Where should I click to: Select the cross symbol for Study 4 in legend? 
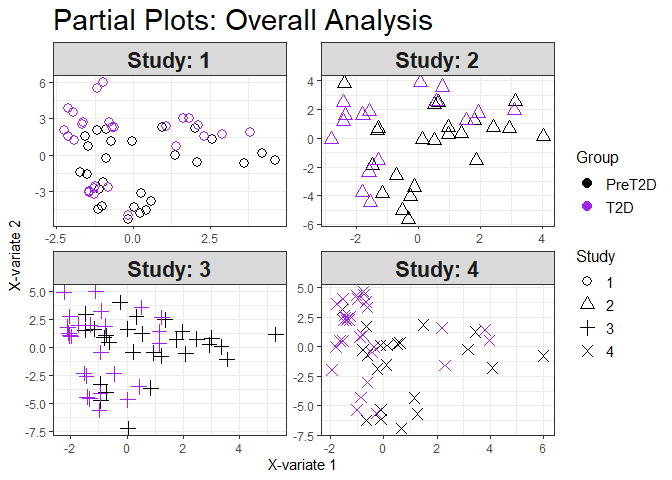point(587,351)
